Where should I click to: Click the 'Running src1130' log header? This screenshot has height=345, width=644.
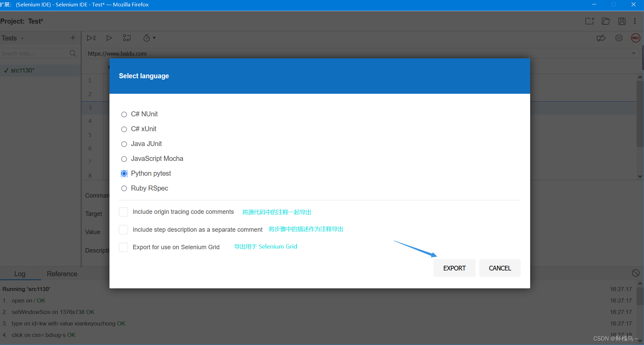tap(26, 289)
